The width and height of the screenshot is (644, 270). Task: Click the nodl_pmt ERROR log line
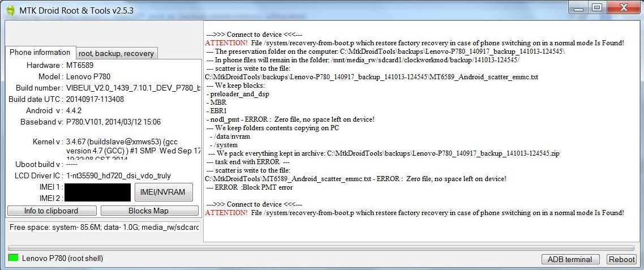290,119
